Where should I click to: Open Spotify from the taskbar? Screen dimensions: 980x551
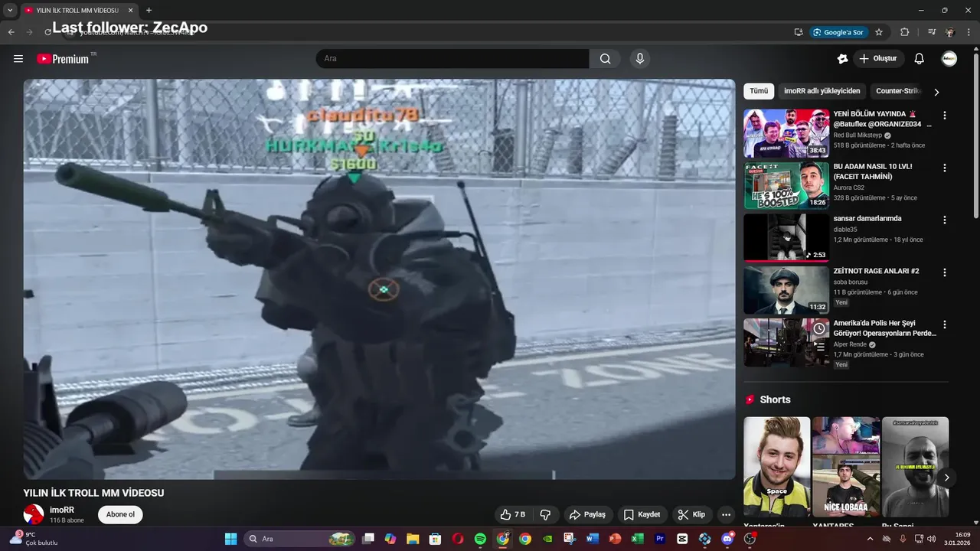coord(480,539)
